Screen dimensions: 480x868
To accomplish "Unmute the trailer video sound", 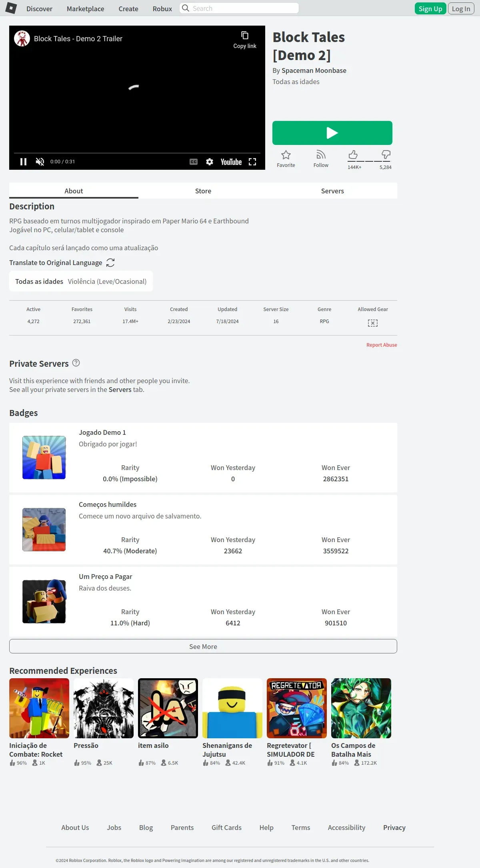I will (40, 162).
